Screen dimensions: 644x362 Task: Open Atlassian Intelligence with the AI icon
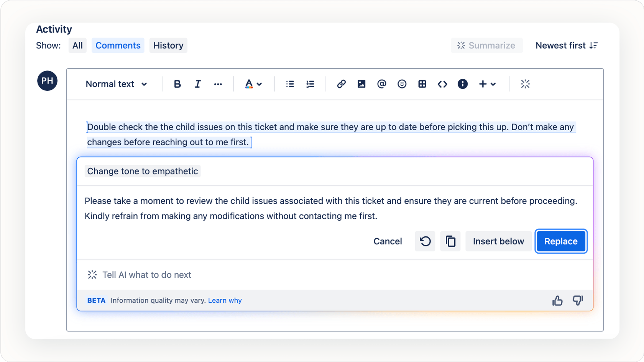[x=525, y=84]
